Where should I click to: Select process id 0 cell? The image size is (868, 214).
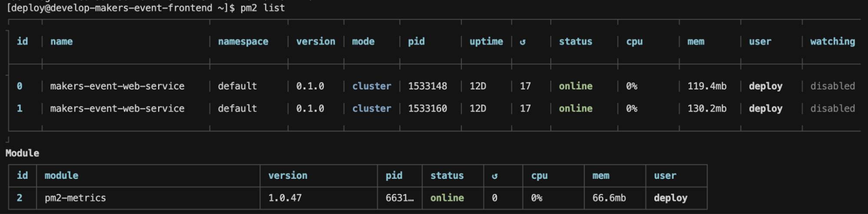coord(20,86)
